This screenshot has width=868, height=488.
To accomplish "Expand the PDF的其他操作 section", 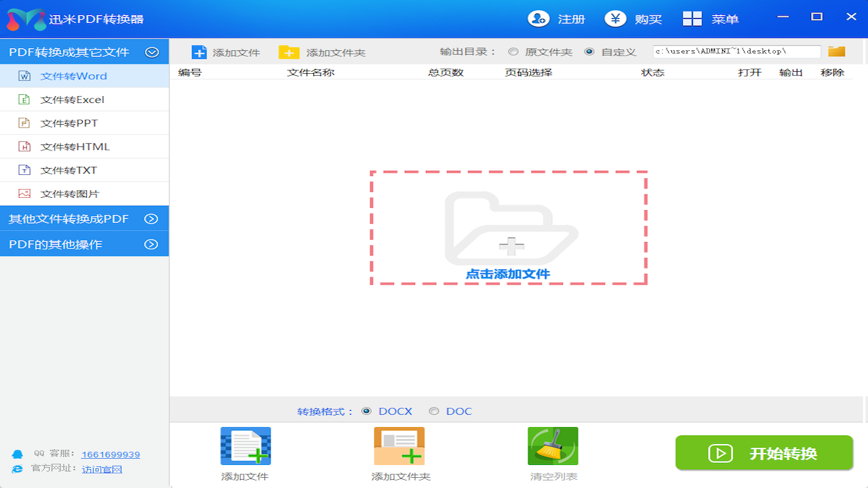I will tap(152, 244).
